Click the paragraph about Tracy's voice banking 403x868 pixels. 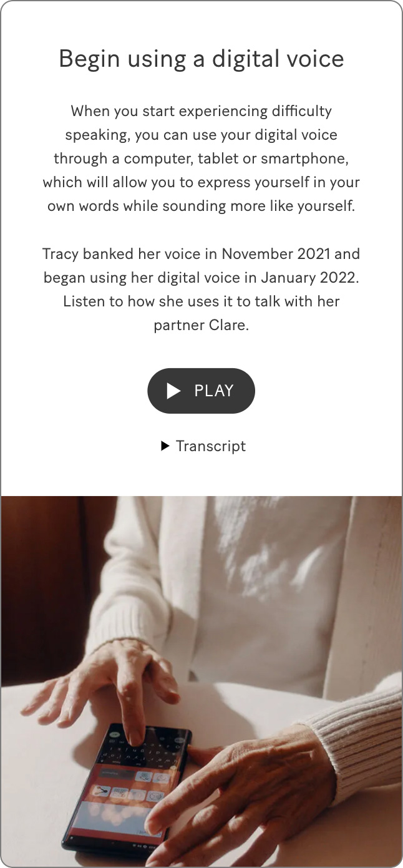click(201, 290)
